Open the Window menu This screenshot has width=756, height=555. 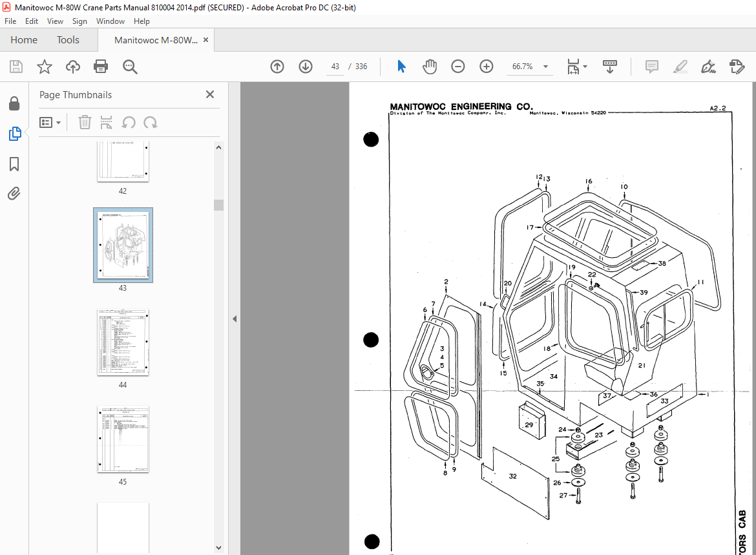(x=110, y=21)
